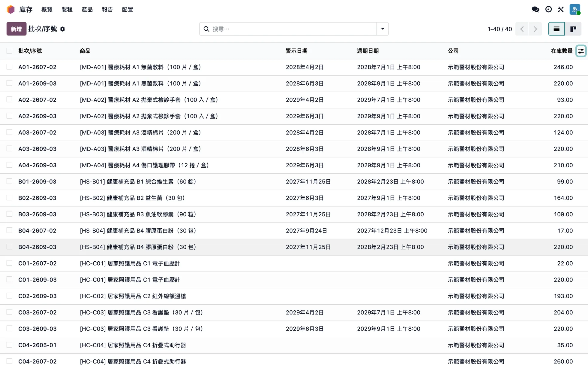Check the row C04-2605-01

10,345
